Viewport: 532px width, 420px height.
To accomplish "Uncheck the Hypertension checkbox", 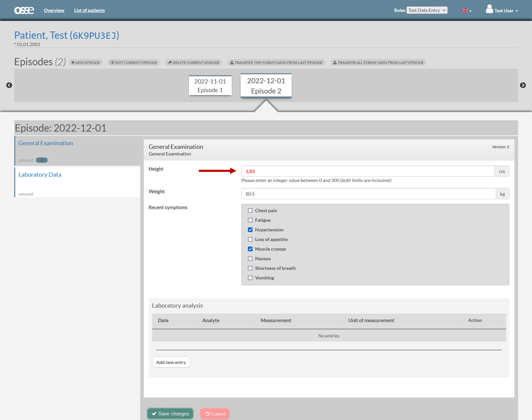I will (x=250, y=230).
